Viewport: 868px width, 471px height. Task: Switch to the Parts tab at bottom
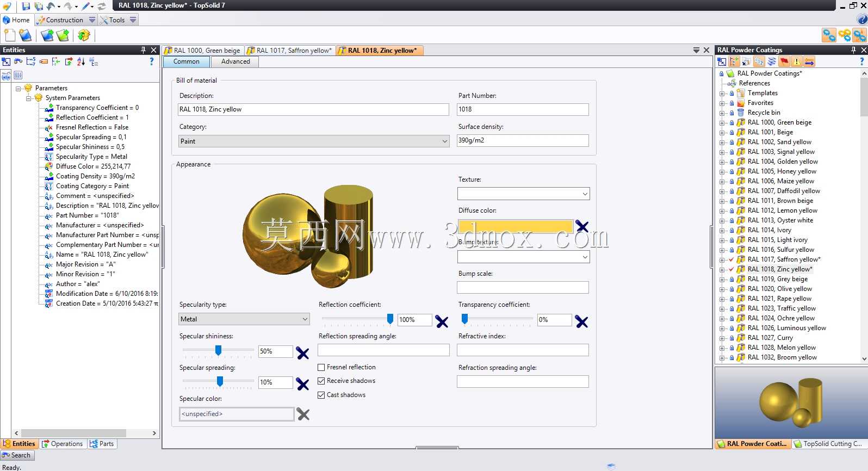102,444
